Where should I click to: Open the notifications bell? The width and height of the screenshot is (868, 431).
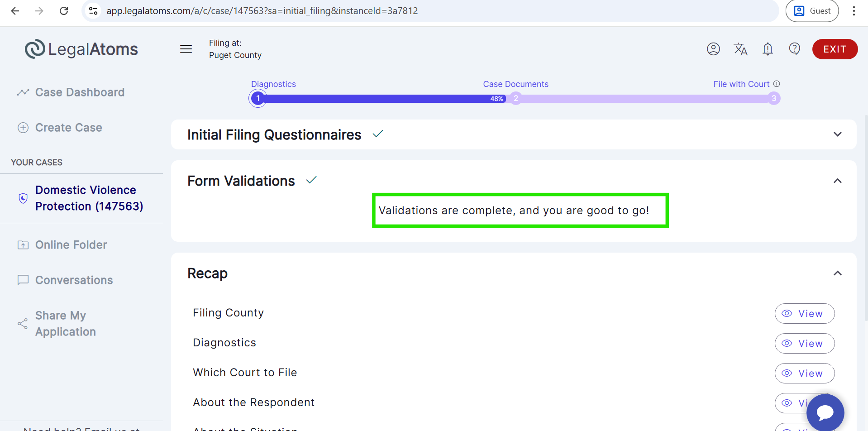(x=768, y=49)
